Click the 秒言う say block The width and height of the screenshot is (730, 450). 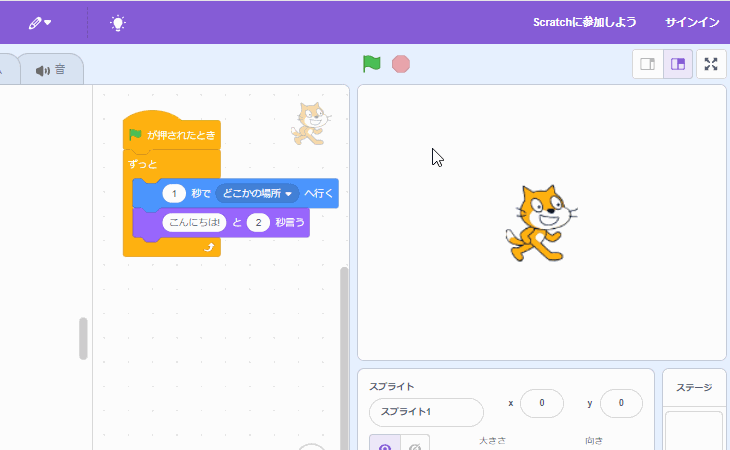point(290,222)
